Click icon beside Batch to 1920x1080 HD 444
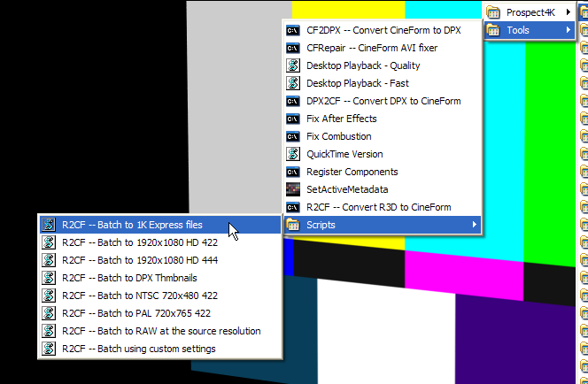The height and width of the screenshot is (384, 588). [x=49, y=260]
